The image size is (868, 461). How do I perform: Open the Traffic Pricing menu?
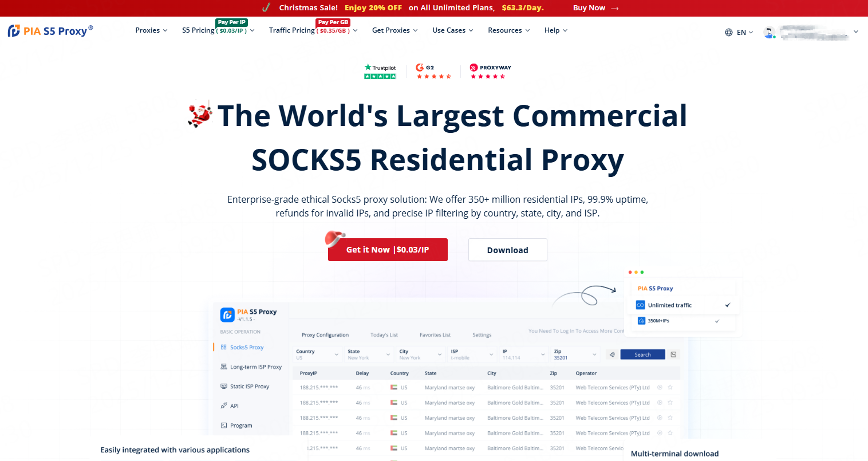(x=313, y=30)
